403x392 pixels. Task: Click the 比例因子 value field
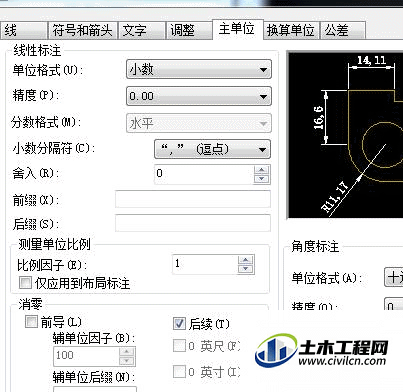pos(205,264)
